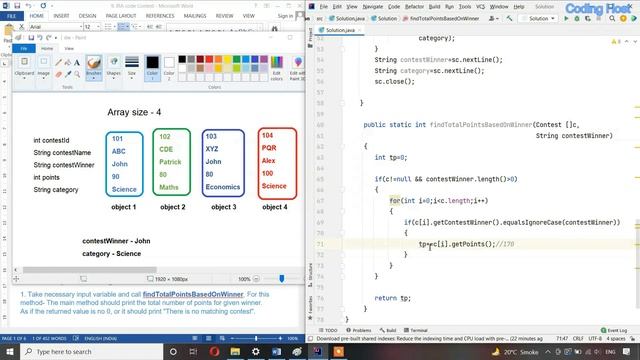
Task: Pick the red color swatch in Paint
Action: [209, 60]
